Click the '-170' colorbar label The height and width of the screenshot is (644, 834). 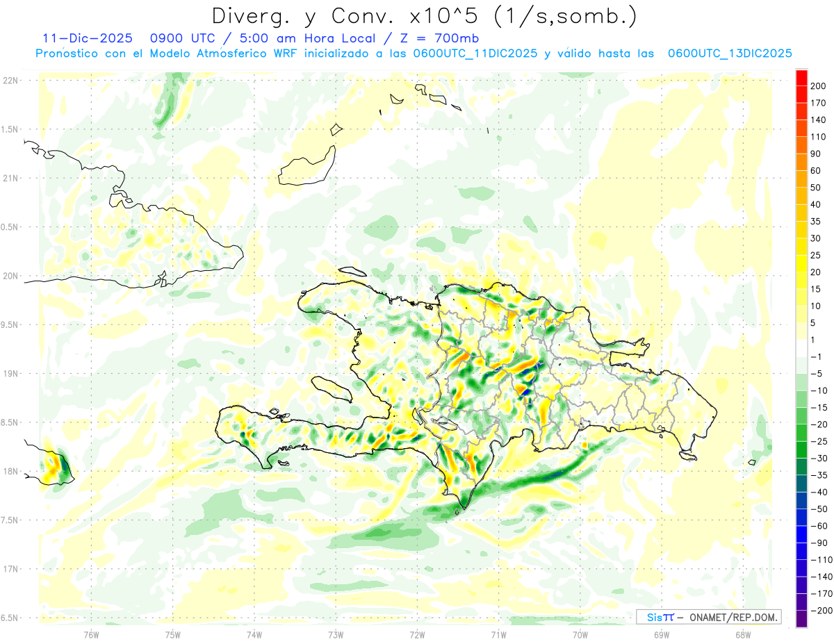pyautogui.click(x=821, y=593)
